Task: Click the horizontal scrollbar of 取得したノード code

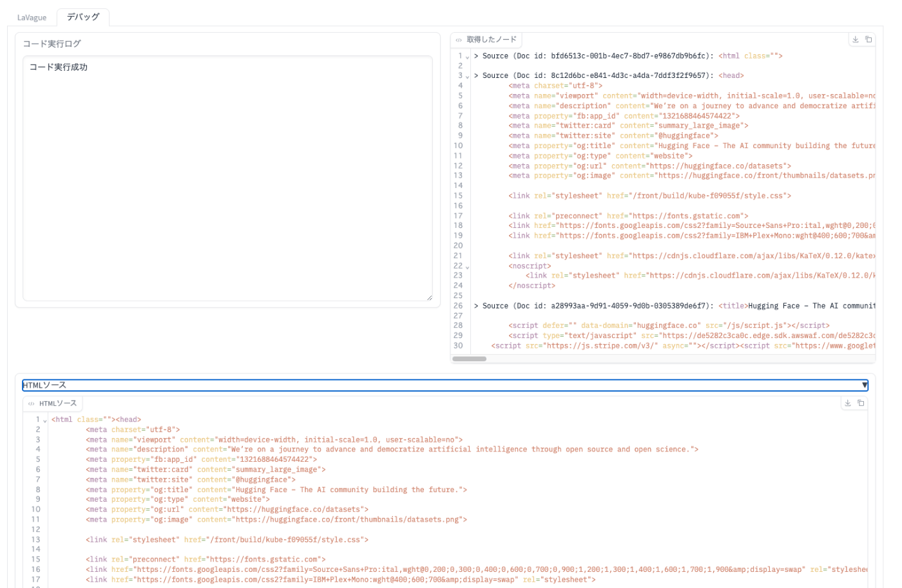Action: 469,359
